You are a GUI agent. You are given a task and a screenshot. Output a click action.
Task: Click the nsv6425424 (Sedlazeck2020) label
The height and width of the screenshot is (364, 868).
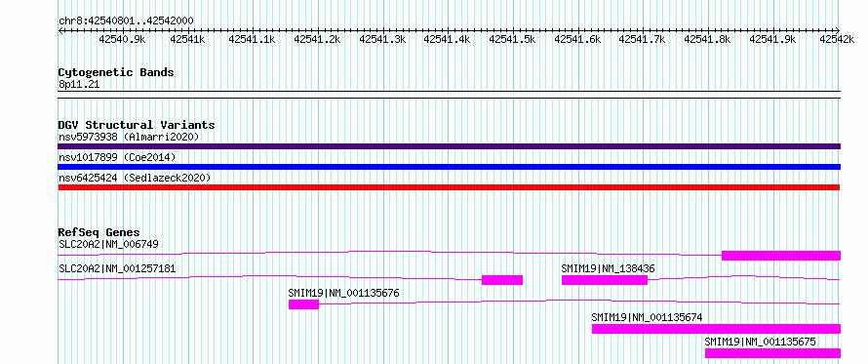coord(135,178)
